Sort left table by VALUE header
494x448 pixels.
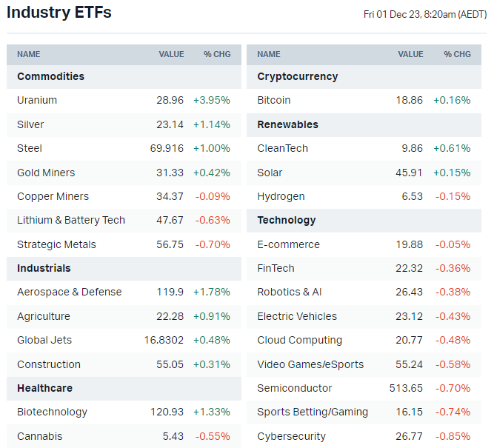point(171,54)
